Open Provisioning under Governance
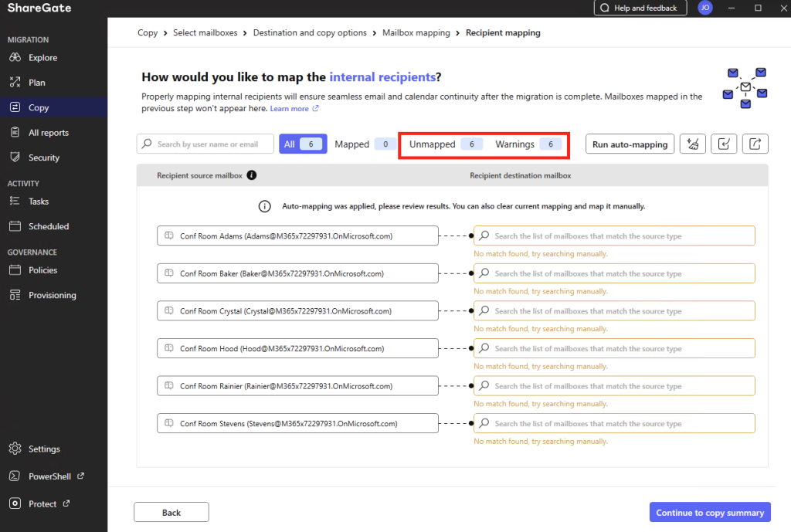Viewport: 791px width, 532px height. coord(53,295)
